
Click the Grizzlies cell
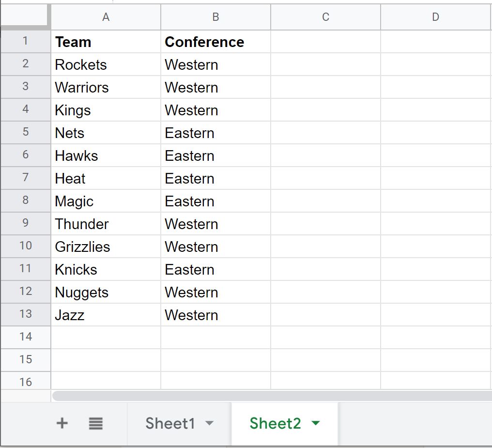(106, 247)
